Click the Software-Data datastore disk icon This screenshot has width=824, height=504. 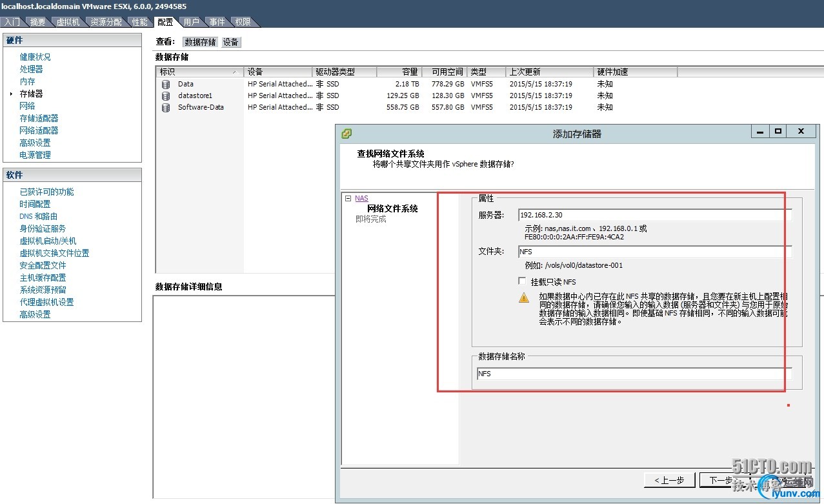point(166,108)
